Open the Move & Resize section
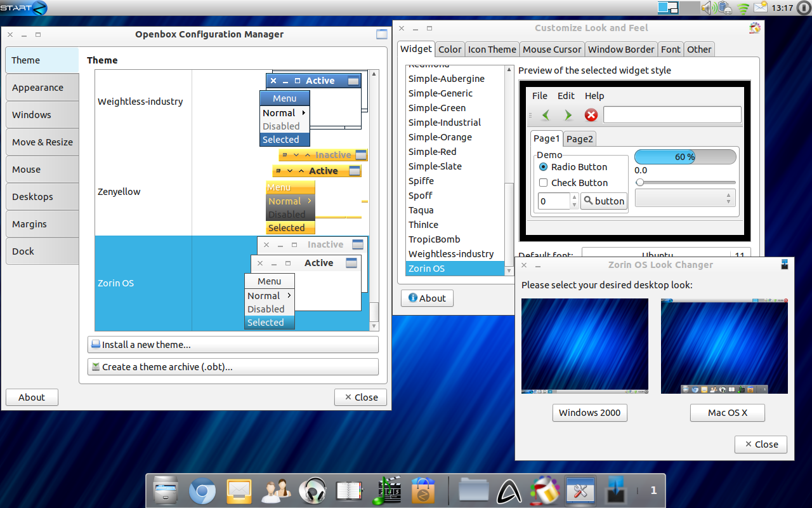Screen dimensions: 812x508 [x=43, y=142]
